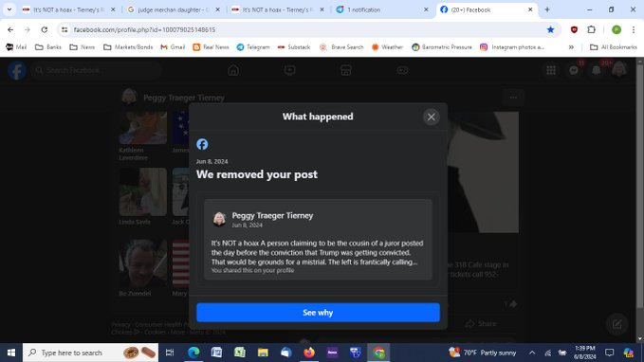Open the Telegram bookmark

coord(253,47)
